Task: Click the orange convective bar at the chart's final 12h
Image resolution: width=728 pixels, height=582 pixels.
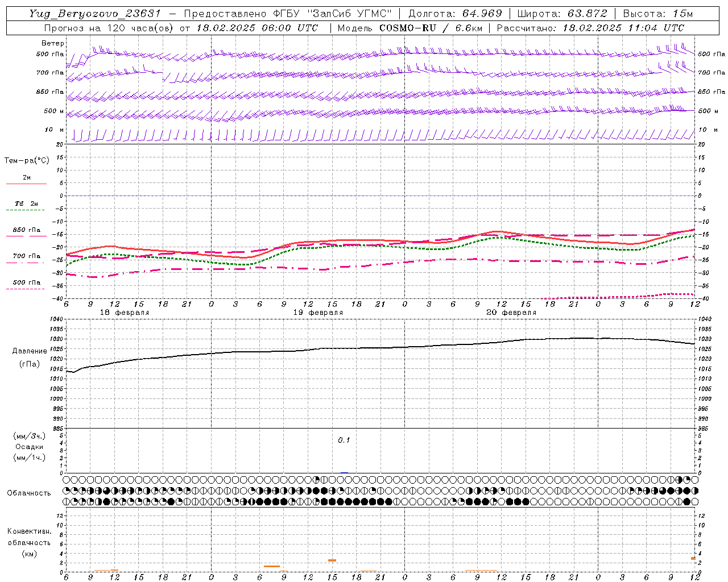Action: tap(693, 559)
